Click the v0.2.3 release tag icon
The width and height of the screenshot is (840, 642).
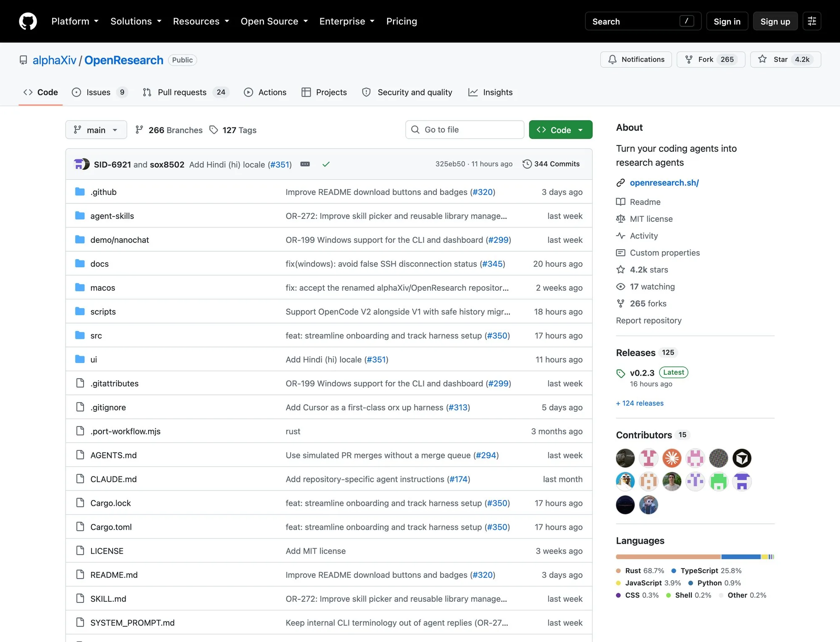(x=620, y=373)
